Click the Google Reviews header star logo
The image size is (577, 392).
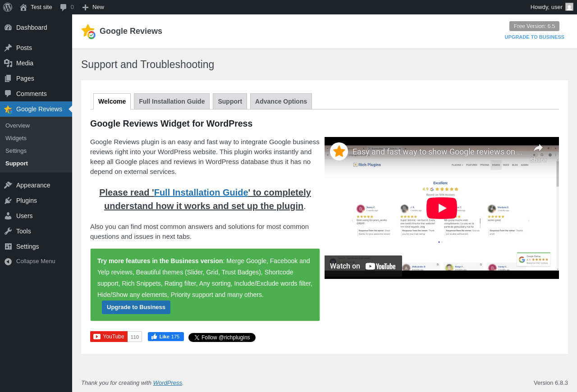tap(88, 31)
